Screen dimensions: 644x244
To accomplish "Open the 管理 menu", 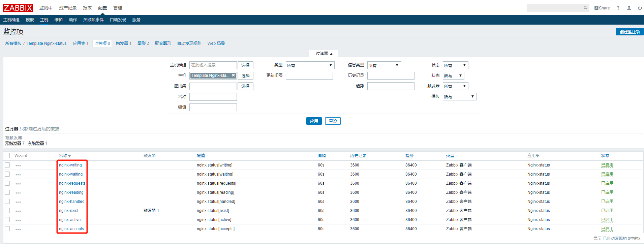I will (118, 8).
